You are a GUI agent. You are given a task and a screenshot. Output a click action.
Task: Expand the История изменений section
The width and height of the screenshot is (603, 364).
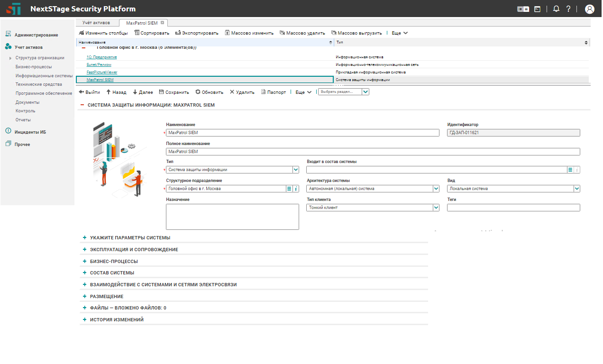click(117, 320)
